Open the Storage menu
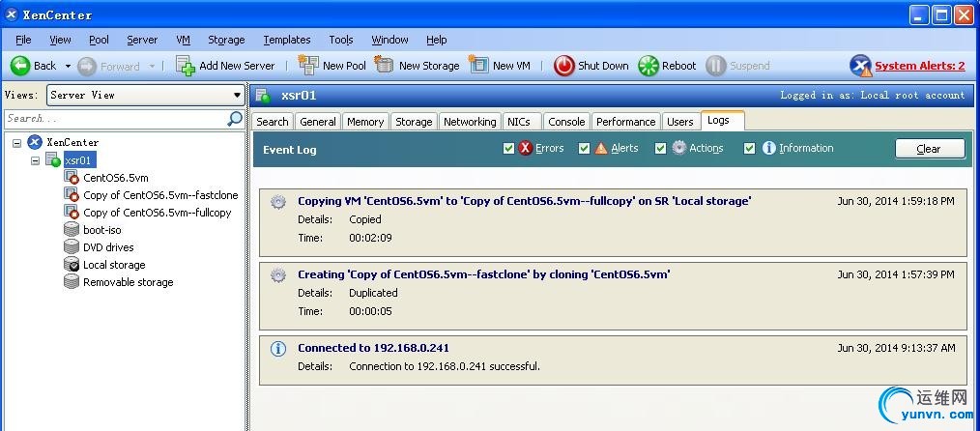980x431 pixels. tap(226, 40)
